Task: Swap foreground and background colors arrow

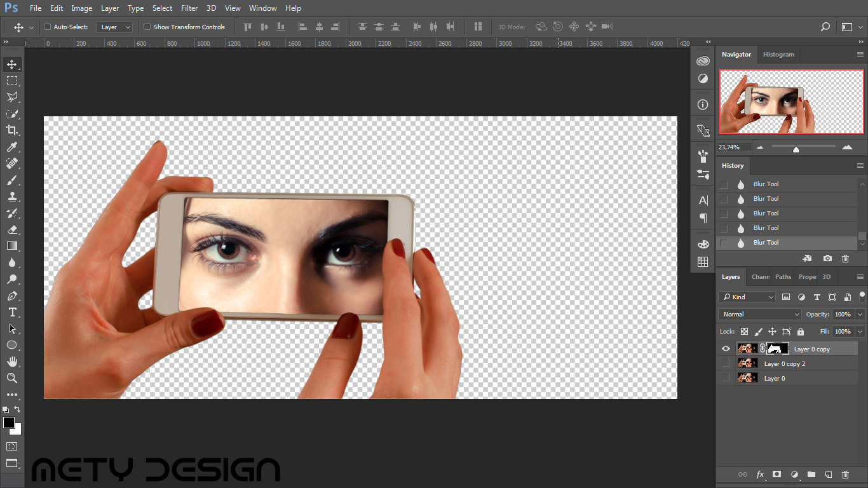Action: [x=17, y=409]
